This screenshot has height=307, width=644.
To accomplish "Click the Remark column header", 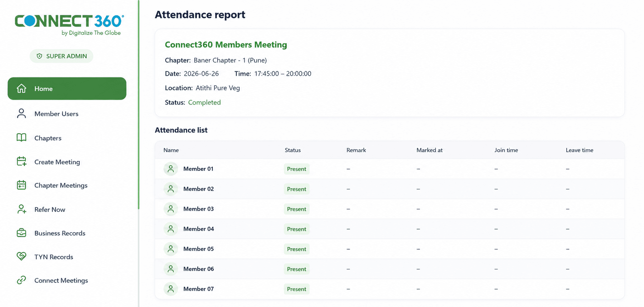I will tap(356, 150).
